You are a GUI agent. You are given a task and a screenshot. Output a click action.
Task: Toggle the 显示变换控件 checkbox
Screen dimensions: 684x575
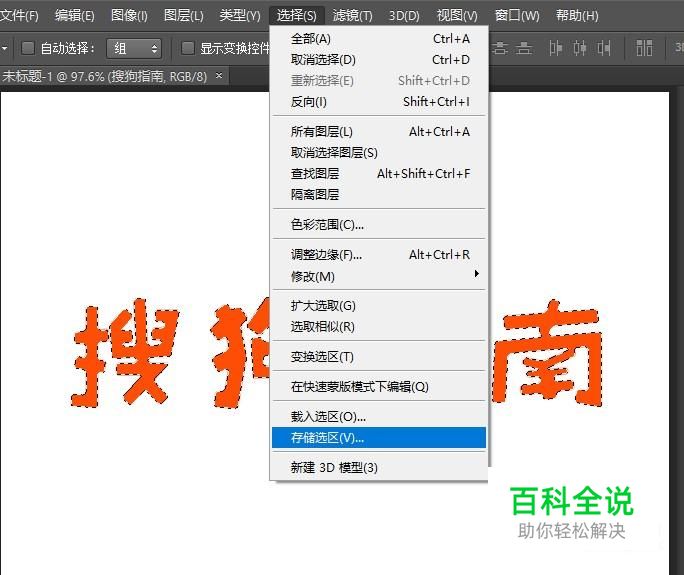[x=188, y=48]
